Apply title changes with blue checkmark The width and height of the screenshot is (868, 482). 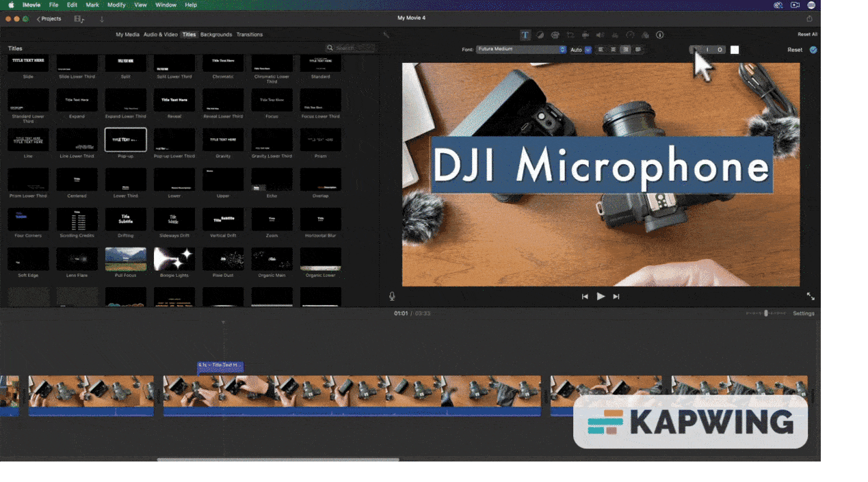click(813, 50)
